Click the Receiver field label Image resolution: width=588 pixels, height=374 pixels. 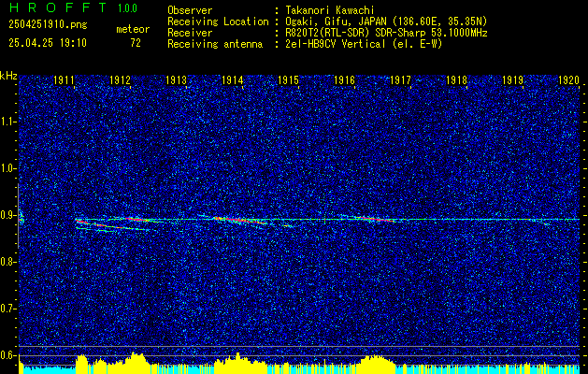tap(190, 33)
